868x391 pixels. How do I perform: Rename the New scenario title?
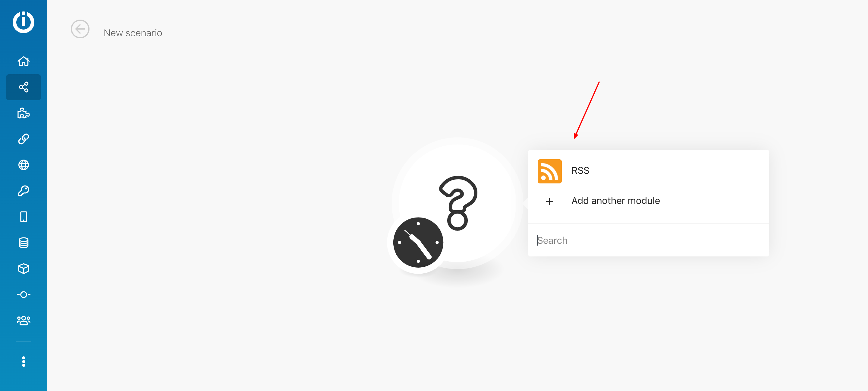[133, 33]
